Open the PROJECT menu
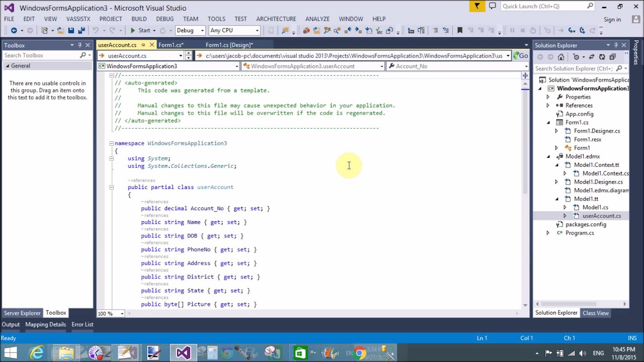Image resolution: width=644 pixels, height=362 pixels. 111,19
